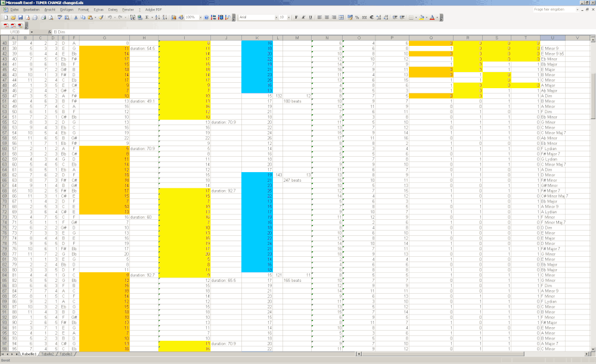Switch to the Tabelle3 sheet tab

[x=66, y=354]
